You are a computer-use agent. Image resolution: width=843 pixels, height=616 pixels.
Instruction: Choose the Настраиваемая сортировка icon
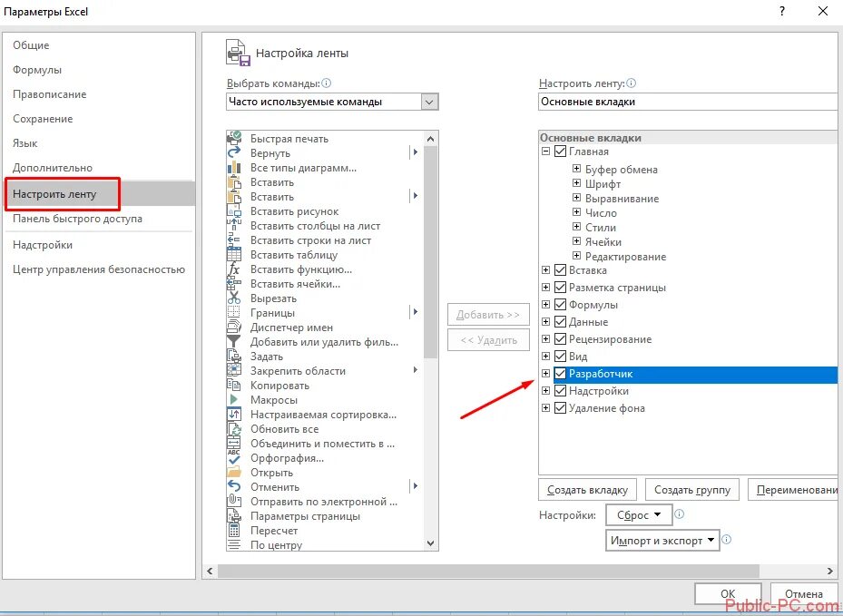(x=234, y=414)
